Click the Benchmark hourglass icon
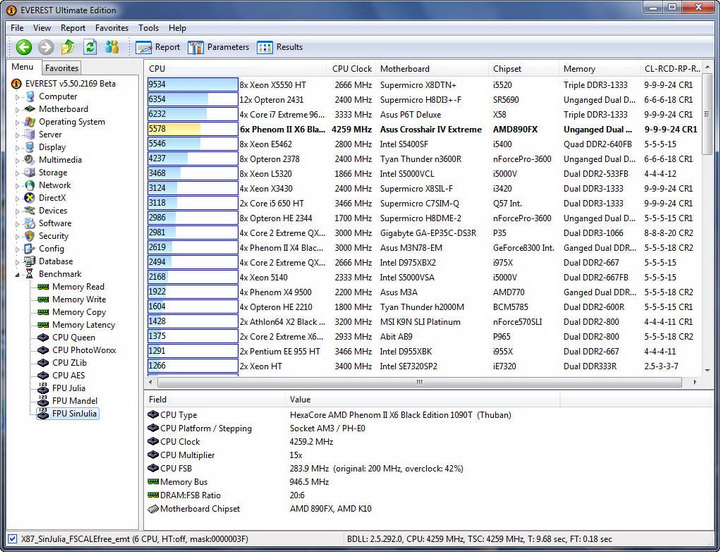 tap(30, 274)
